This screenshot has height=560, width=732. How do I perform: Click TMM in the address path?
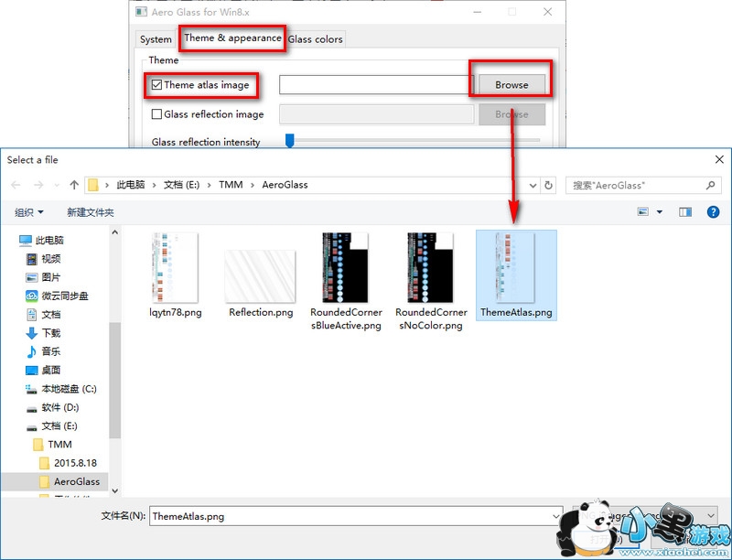[x=231, y=185]
